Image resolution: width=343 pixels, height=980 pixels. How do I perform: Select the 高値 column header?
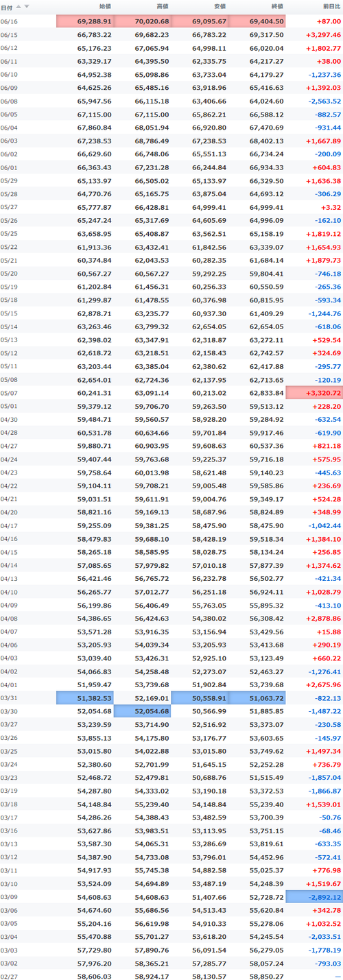pos(162,7)
